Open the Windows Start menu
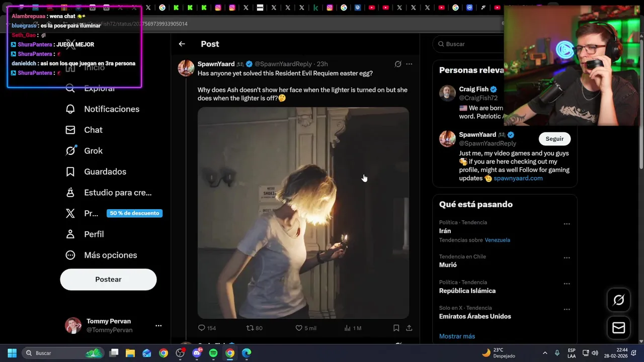 [12, 353]
